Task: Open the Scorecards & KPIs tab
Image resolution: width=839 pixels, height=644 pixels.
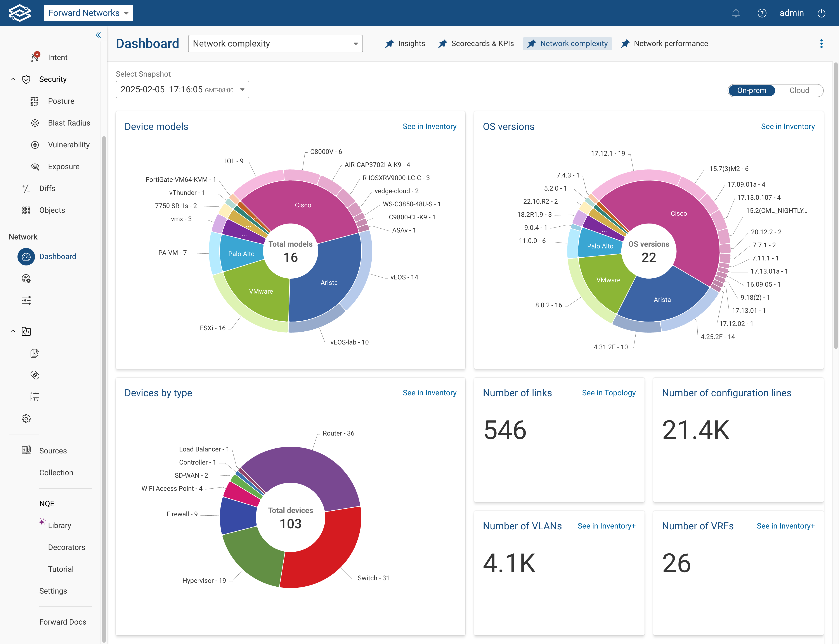Action: (x=483, y=43)
